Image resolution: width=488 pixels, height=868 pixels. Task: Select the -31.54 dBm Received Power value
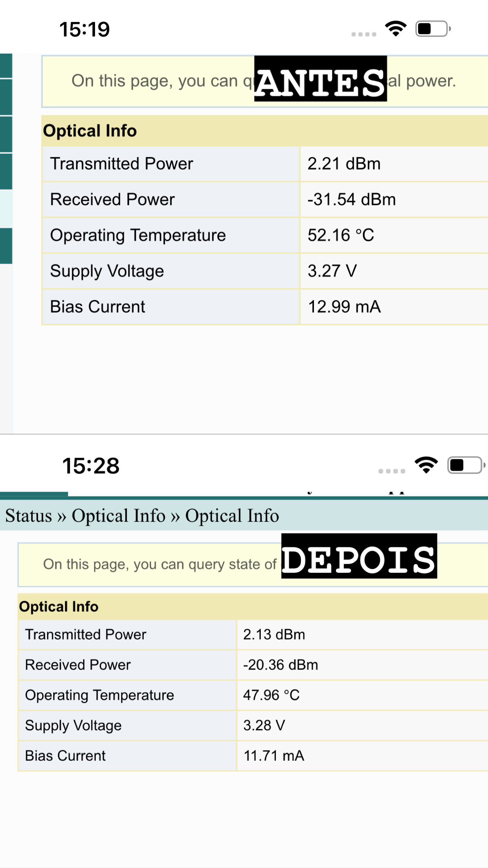[x=352, y=199]
